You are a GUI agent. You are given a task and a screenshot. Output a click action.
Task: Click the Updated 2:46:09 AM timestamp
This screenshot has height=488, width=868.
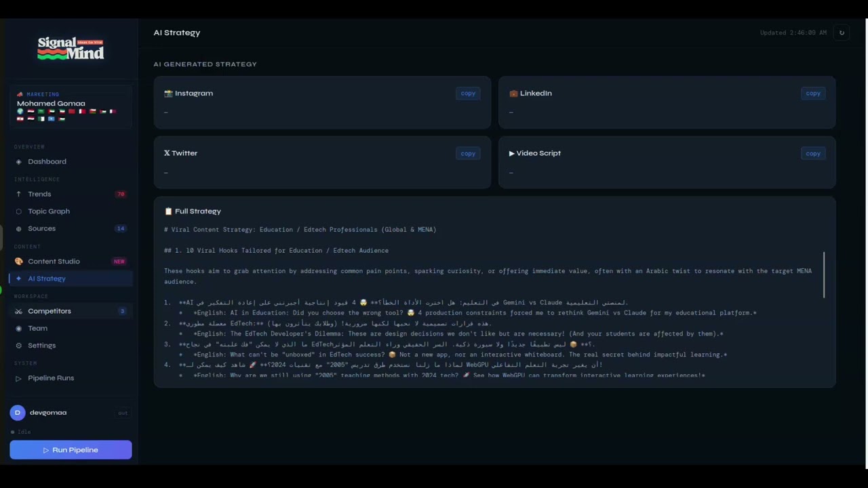793,33
